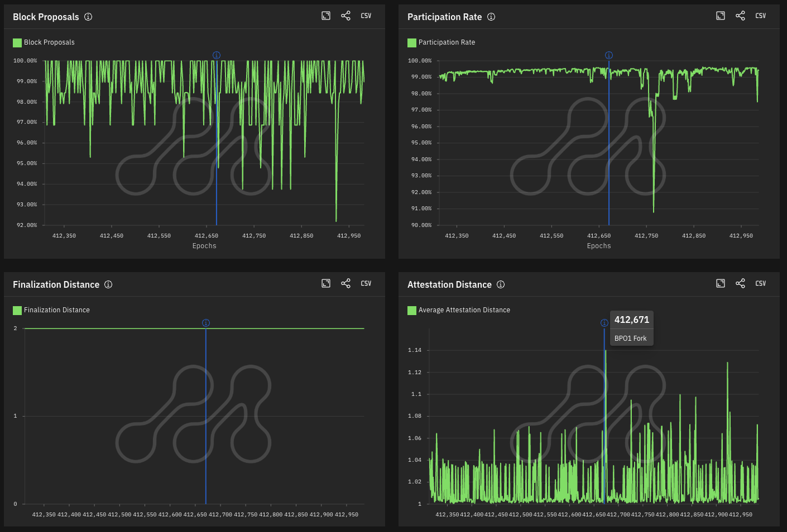Expand the Attestation Distance chart fullscreen

click(721, 283)
